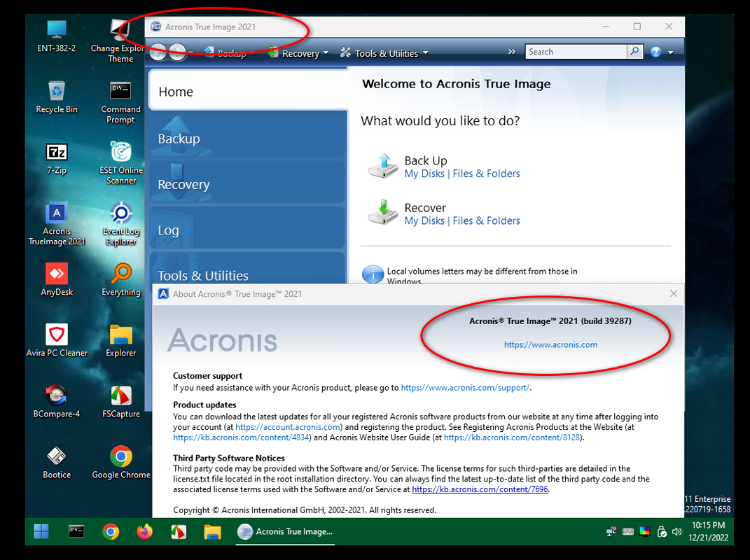Launch Bootice desktop shortcut

pyautogui.click(x=57, y=463)
